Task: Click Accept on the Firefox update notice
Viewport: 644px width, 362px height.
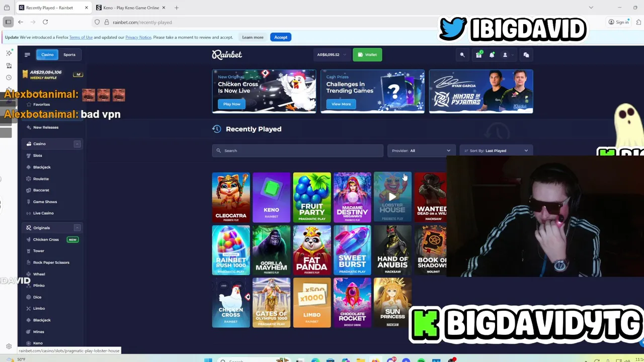Action: [281, 37]
